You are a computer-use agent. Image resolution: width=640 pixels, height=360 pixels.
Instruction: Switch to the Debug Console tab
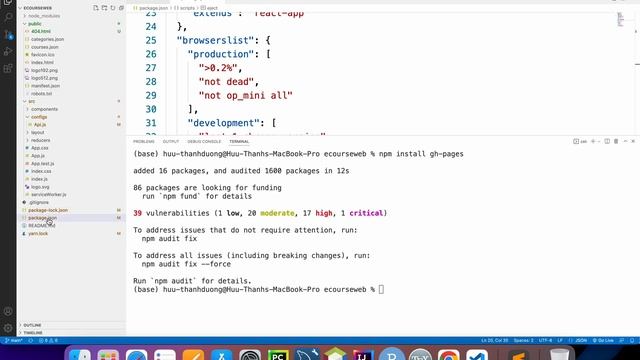click(204, 141)
